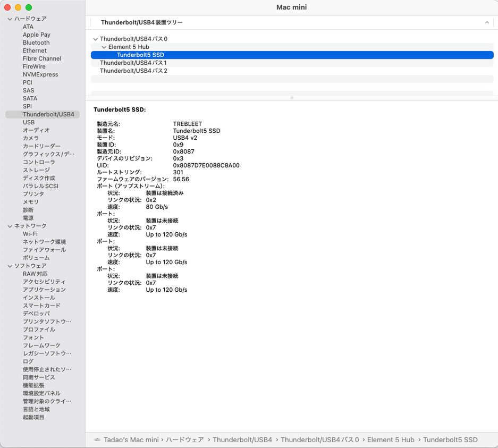Collapse the Element 5 Hub tree node
This screenshot has width=498, height=448.
click(104, 47)
